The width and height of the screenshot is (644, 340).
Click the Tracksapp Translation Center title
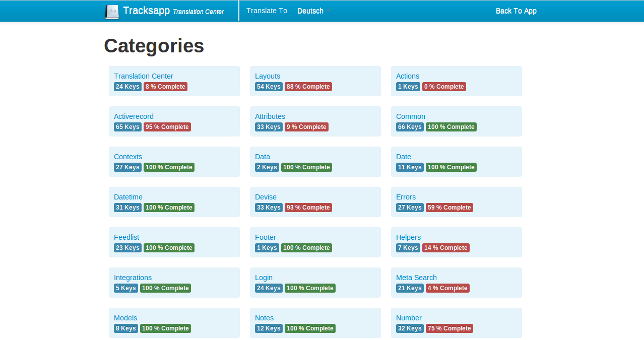(x=173, y=11)
